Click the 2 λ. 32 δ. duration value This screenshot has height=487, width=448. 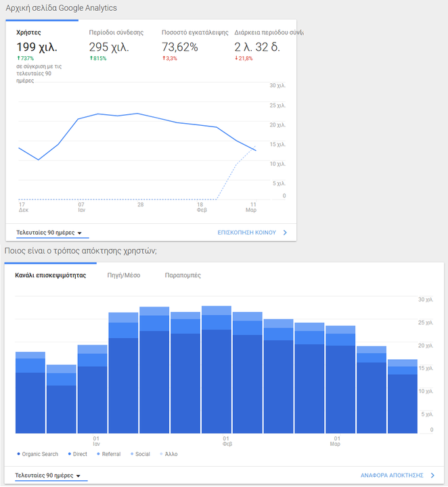tap(257, 47)
